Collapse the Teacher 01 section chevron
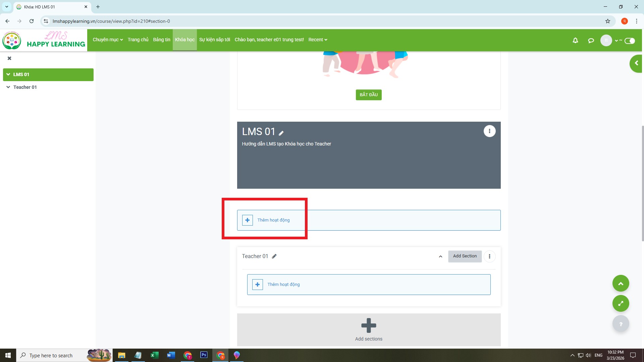The height and width of the screenshot is (362, 644). click(x=440, y=256)
